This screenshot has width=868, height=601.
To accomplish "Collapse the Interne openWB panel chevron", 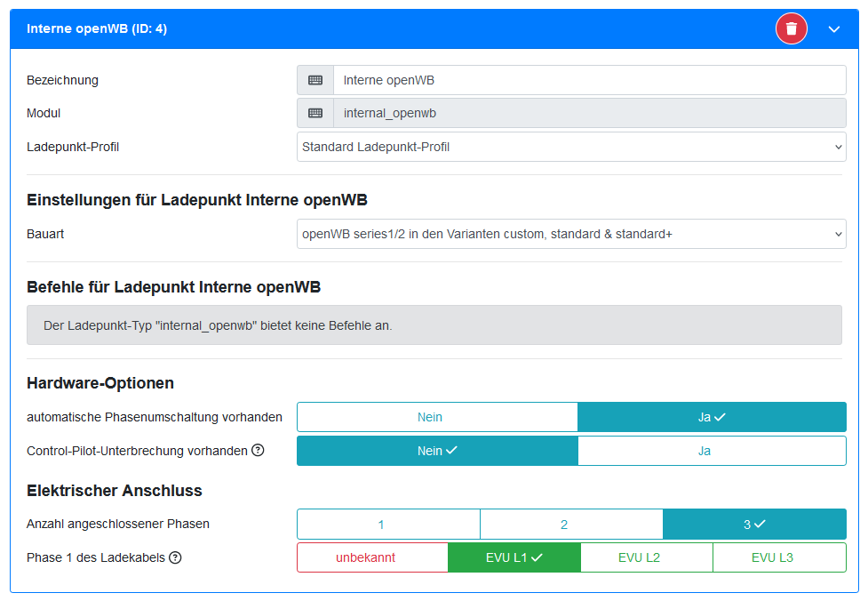I will click(x=834, y=29).
